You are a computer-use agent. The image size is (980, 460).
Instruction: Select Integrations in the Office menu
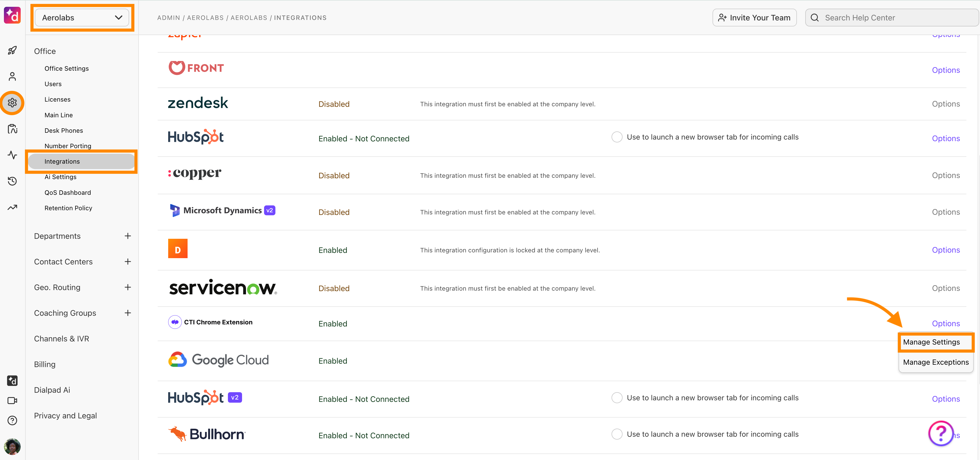point(81,162)
